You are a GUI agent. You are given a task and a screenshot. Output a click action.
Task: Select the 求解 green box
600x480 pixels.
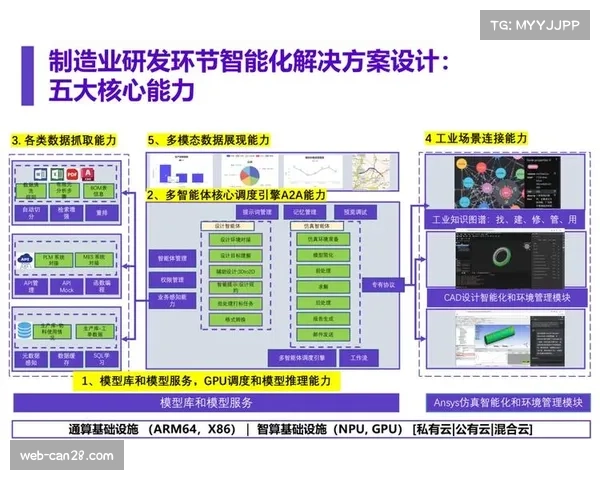(x=323, y=286)
